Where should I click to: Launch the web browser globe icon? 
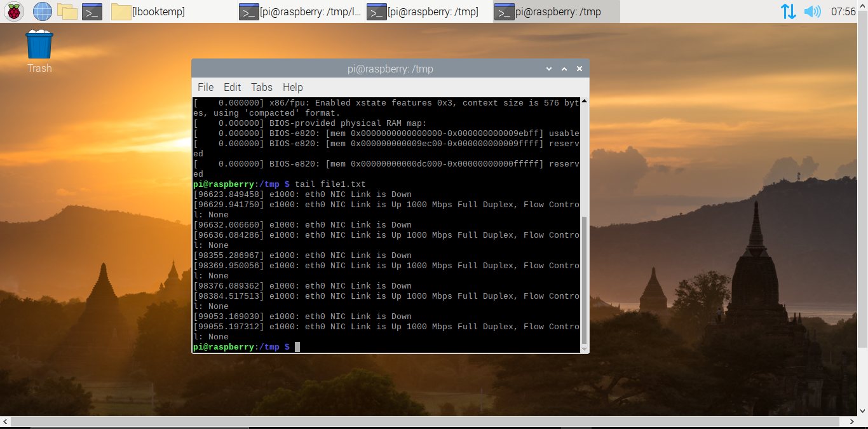(43, 11)
